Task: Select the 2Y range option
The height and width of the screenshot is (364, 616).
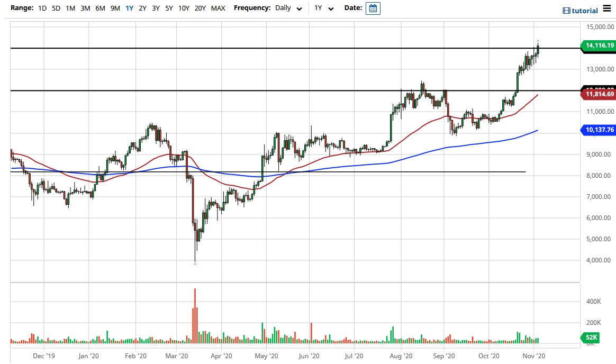Action: coord(142,8)
